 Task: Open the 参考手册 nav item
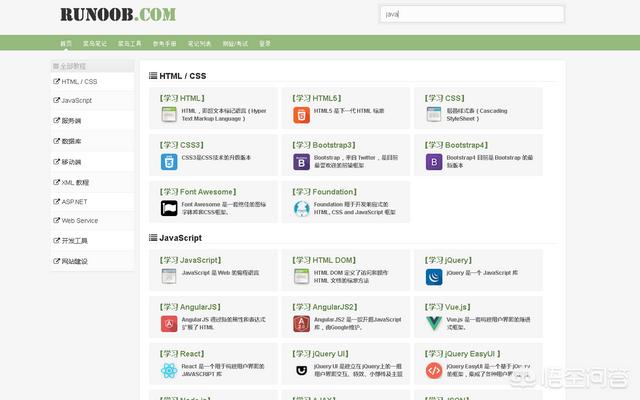[164, 43]
